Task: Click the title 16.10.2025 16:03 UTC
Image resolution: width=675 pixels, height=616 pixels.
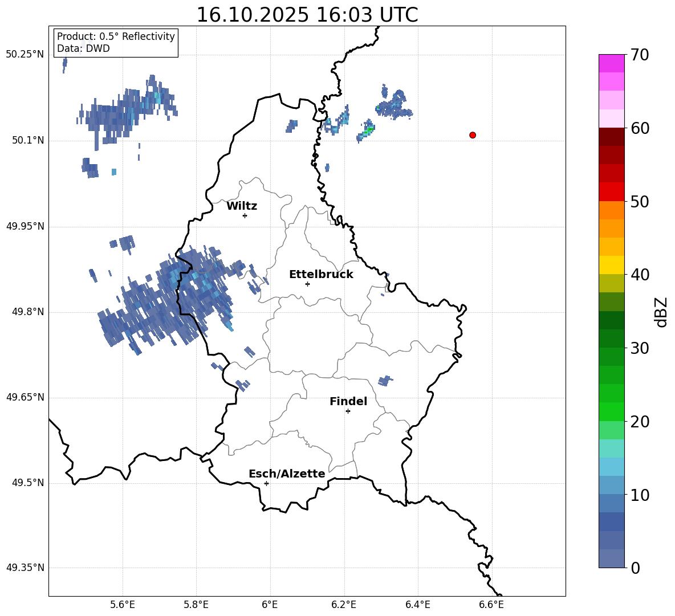Action: tap(307, 15)
